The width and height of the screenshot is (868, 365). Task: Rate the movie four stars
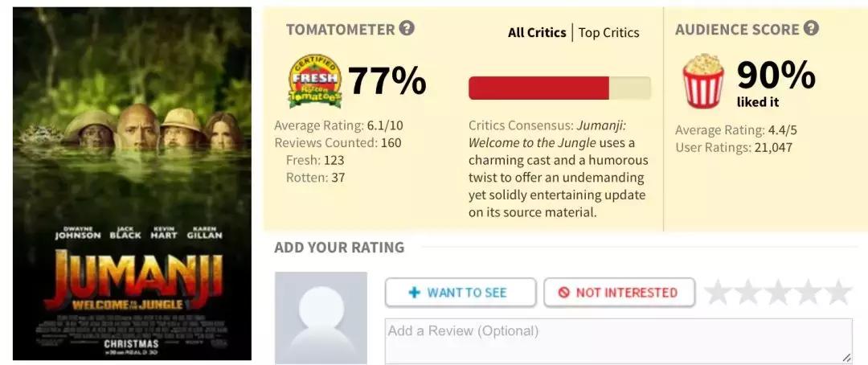click(808, 293)
